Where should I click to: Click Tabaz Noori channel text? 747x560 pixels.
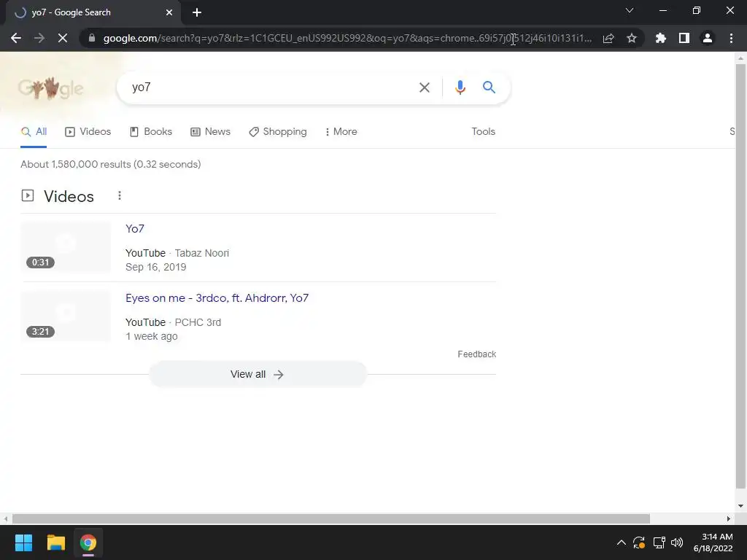click(202, 253)
